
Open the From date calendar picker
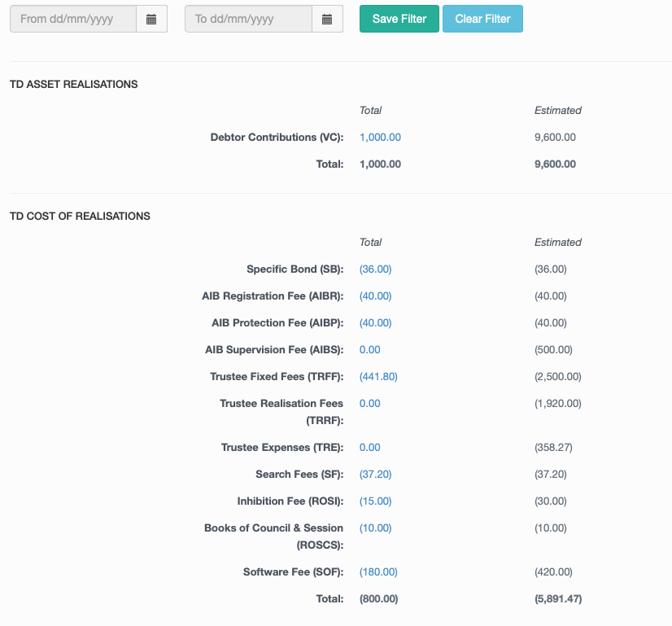click(x=151, y=18)
